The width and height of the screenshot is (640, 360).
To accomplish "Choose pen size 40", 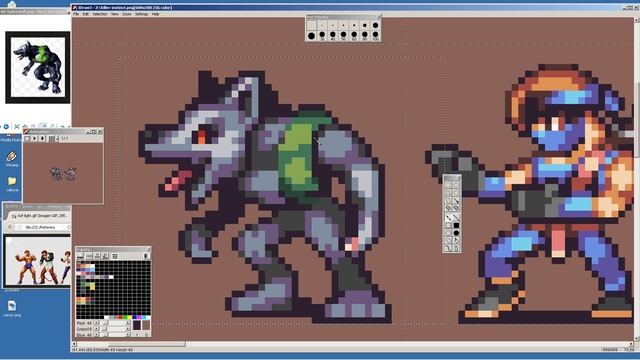I will [333, 36].
